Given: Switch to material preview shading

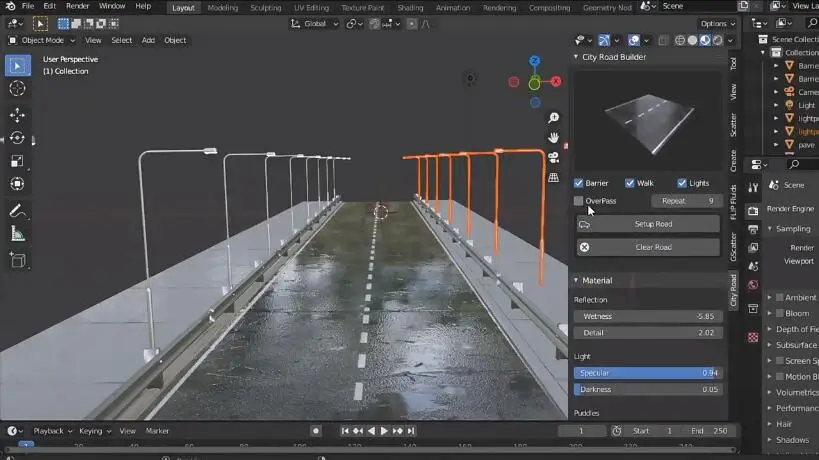Looking at the screenshot, I should (x=705, y=40).
